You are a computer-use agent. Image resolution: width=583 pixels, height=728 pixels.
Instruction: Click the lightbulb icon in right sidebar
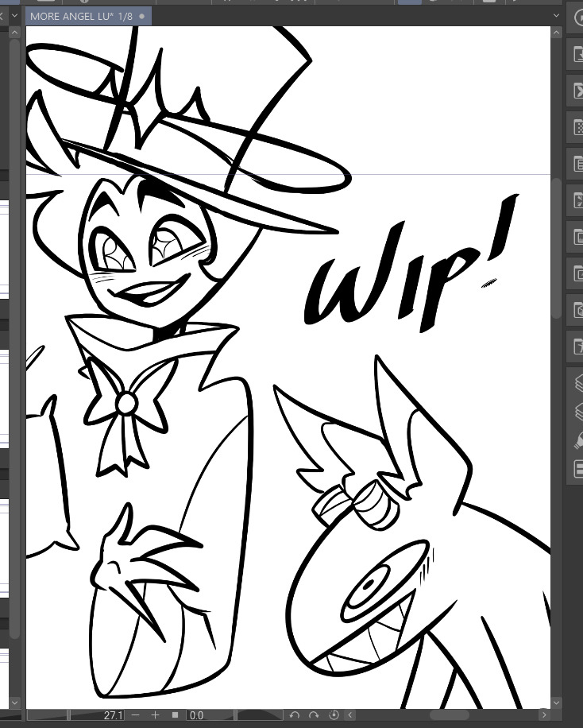tap(577, 439)
